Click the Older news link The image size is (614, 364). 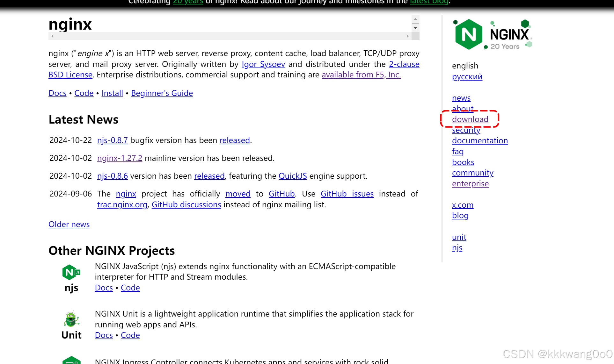(x=69, y=224)
